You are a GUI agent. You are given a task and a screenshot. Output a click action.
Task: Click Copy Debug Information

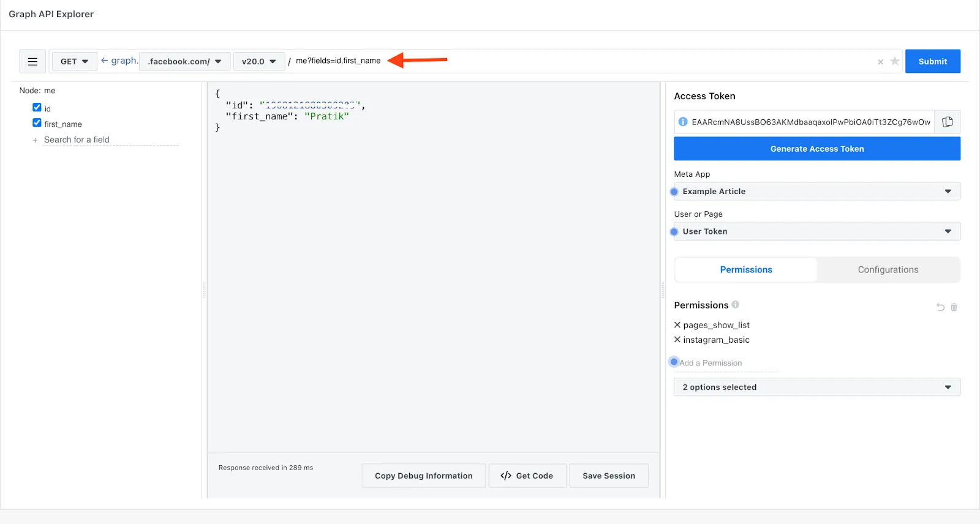click(424, 476)
